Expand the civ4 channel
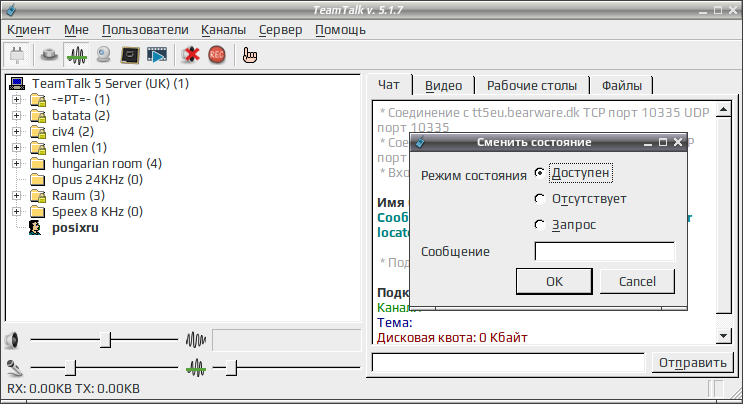Screen dimensions: 743x404 click(x=17, y=132)
